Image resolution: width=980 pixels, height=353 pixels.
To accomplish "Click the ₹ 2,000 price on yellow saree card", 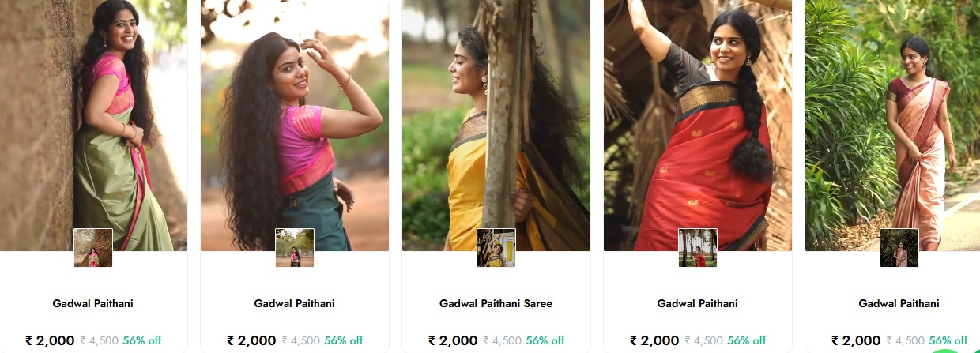I will coord(453,340).
